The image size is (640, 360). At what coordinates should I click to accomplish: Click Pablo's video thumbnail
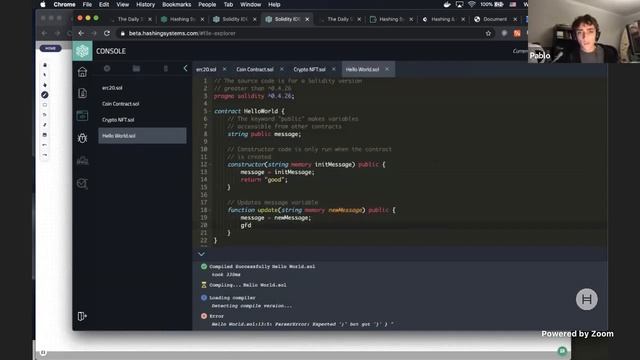point(584,31)
